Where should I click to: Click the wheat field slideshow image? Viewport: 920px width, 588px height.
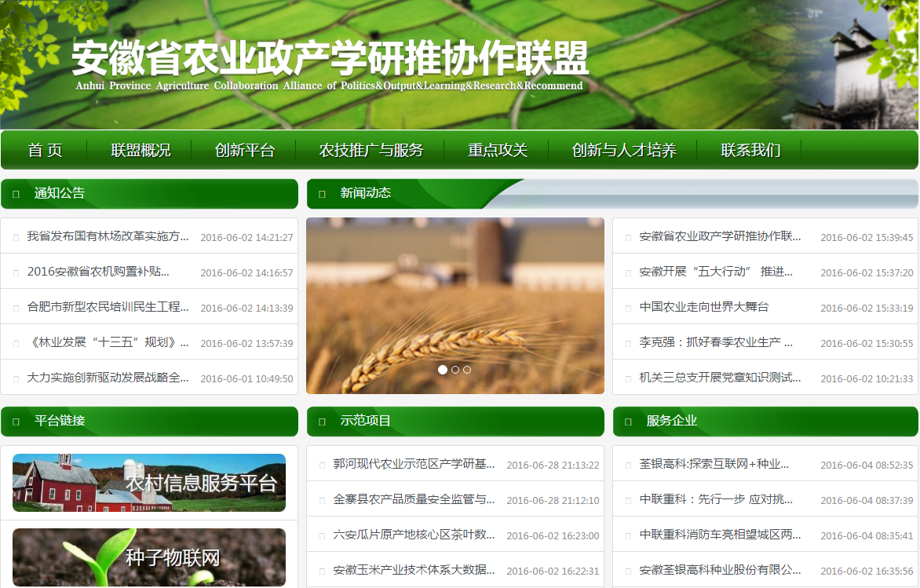pos(455,298)
